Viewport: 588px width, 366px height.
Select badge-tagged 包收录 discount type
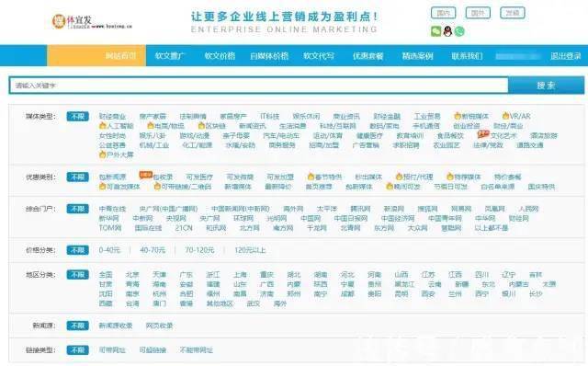pyautogui.click(x=156, y=176)
